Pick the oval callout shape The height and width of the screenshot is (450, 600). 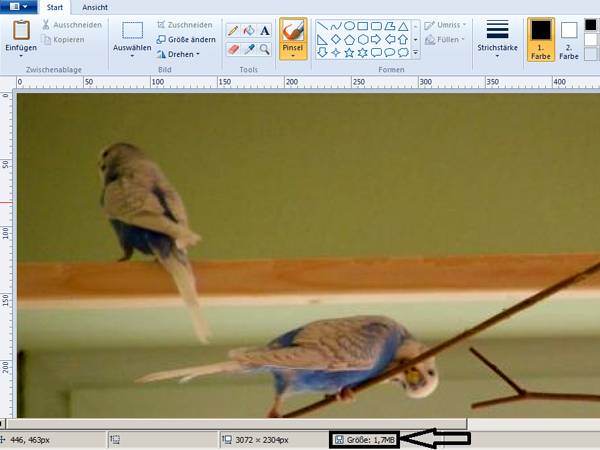click(390, 52)
